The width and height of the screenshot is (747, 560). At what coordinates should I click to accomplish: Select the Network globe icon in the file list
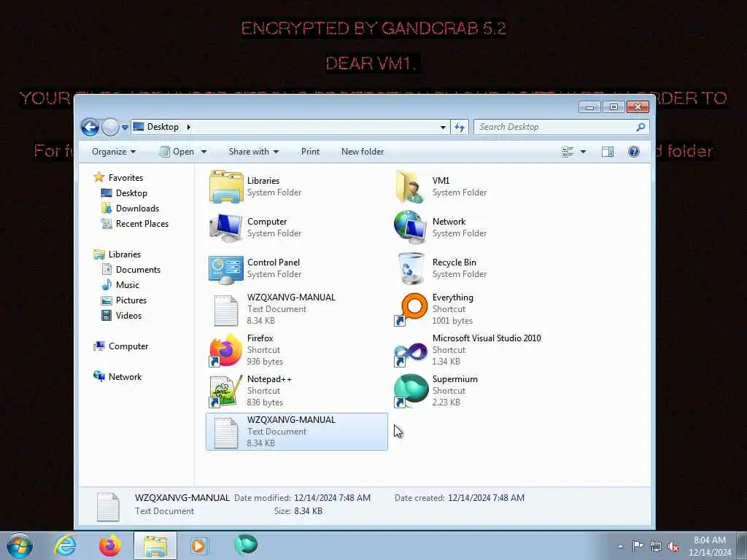click(410, 227)
